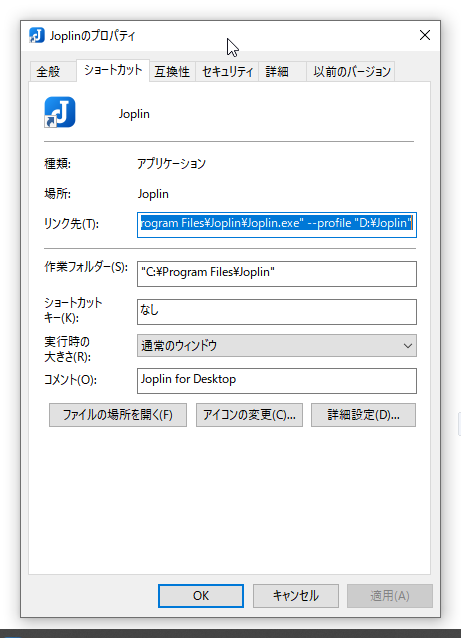Click the Joplinのプロパティ title text
The width and height of the screenshot is (461, 638).
[92, 36]
